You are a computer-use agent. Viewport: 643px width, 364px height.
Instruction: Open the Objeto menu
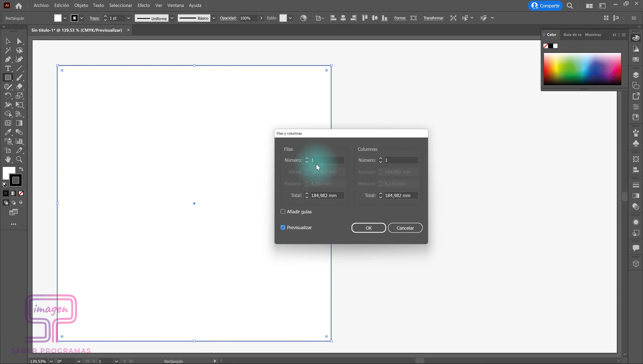(81, 5)
